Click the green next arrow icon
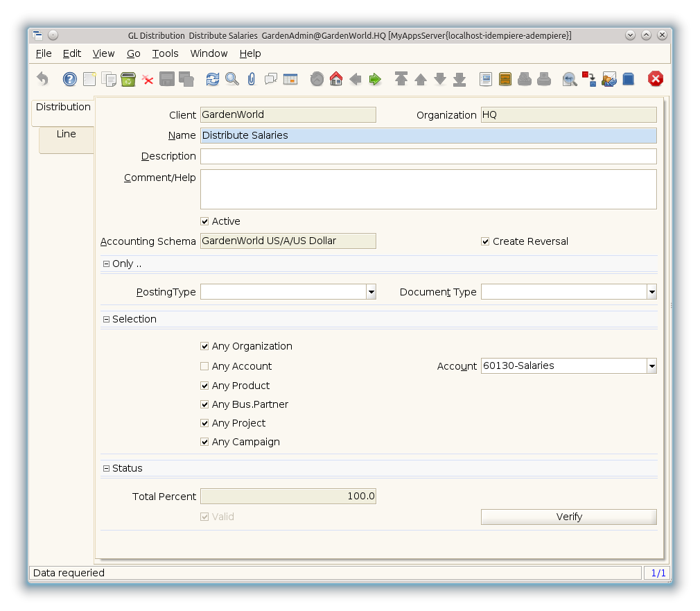Image resolution: width=700 pixels, height=611 pixels. pyautogui.click(x=375, y=79)
